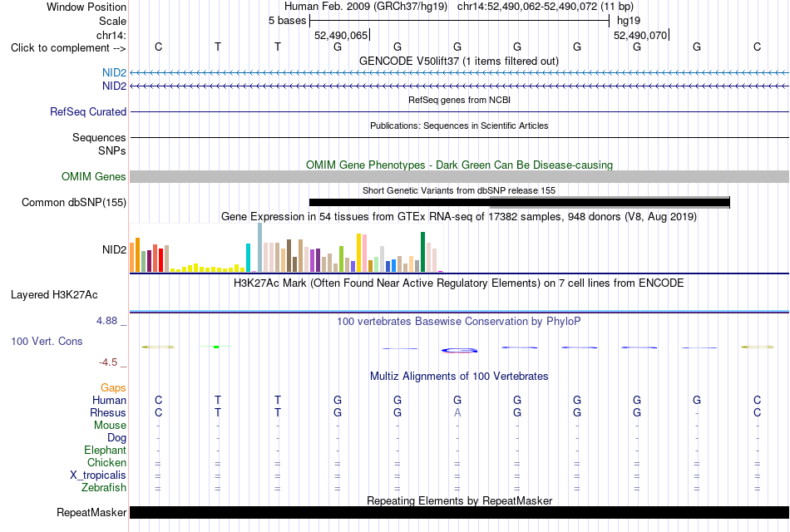The image size is (790, 532).
Task: Click the 'Mouse' alignment row label
Action: point(110,426)
